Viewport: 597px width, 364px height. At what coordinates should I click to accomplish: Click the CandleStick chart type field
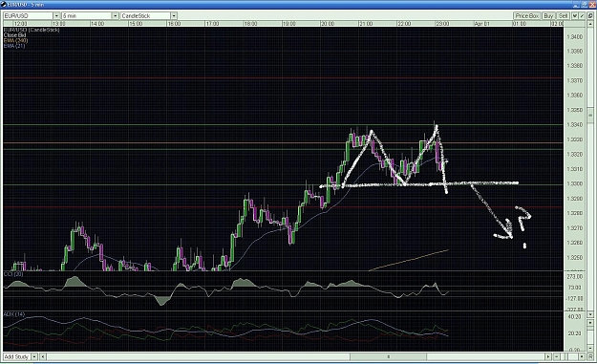click(x=145, y=16)
